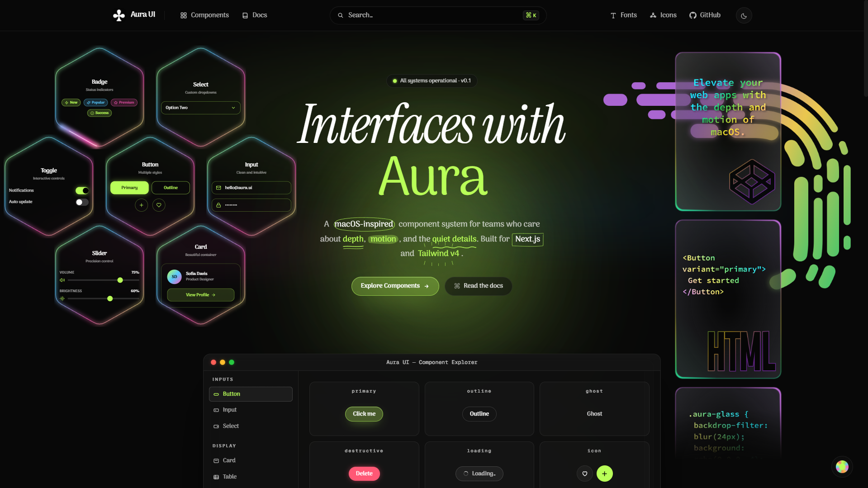The image size is (868, 488).
Task: Click the Primary button in Button hexagon
Action: tap(129, 188)
